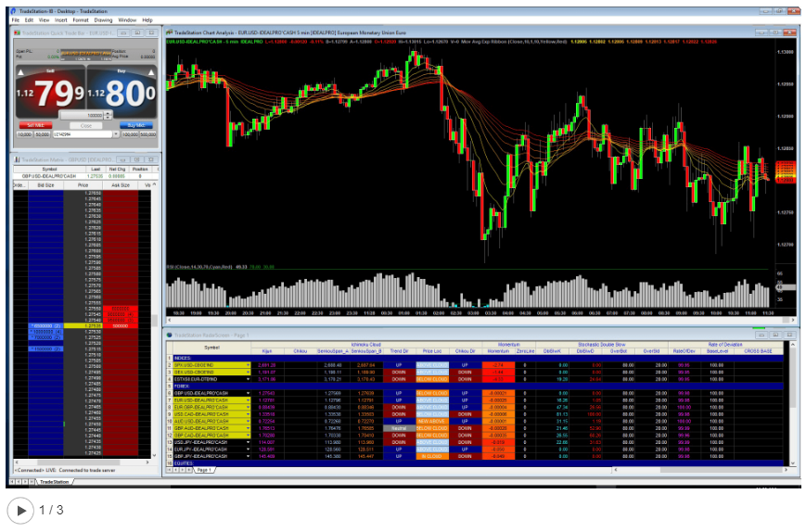Click the Matrix horizontal scrollbar right arrow
This screenshot has height=532, width=806.
pos(147,462)
